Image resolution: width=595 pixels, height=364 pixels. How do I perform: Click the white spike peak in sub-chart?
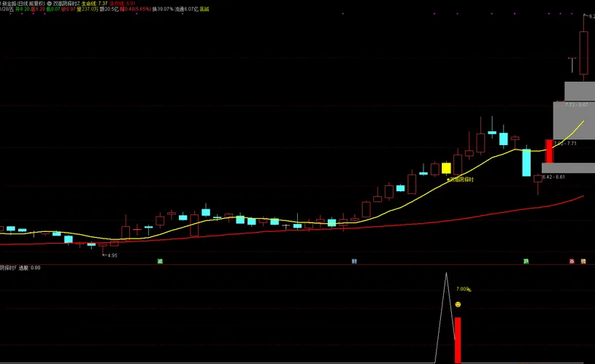point(445,274)
